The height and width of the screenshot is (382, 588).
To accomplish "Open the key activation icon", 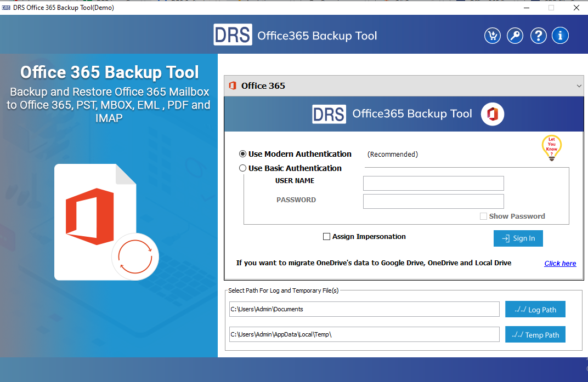I will (514, 36).
